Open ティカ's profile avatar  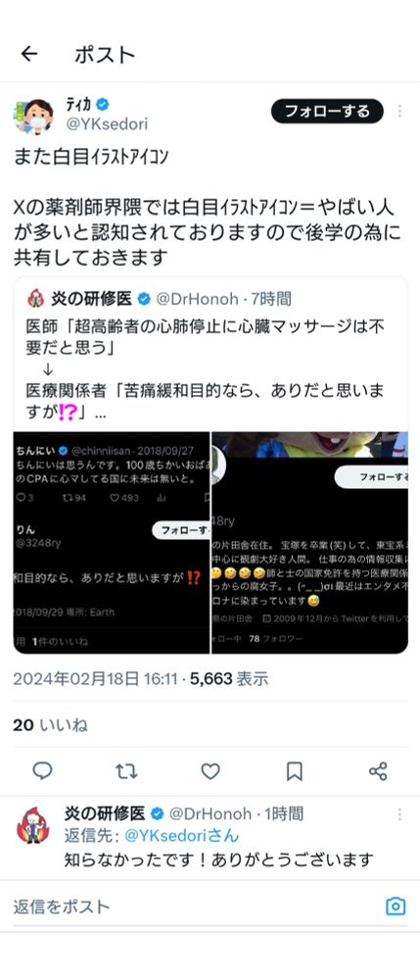(33, 116)
